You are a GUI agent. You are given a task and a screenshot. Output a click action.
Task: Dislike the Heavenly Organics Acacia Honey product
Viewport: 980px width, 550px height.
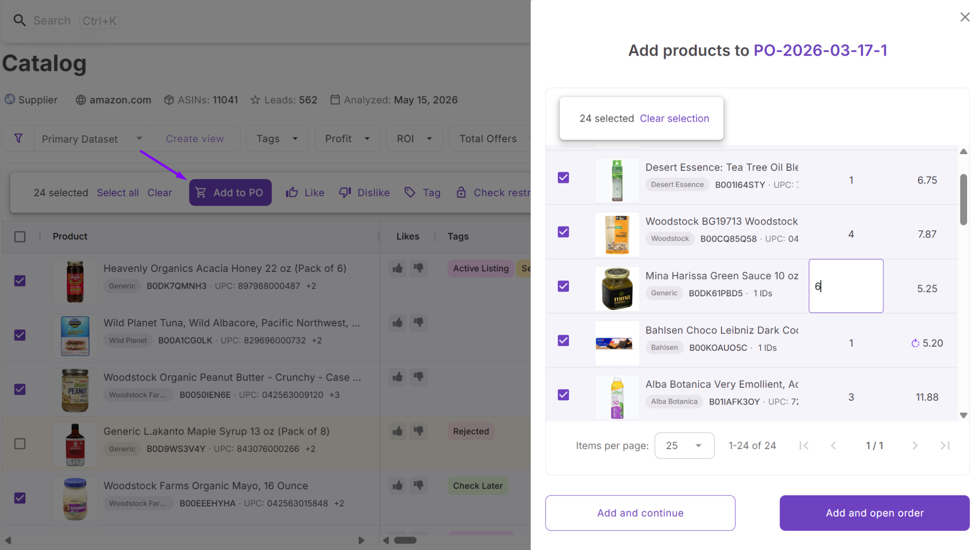[419, 268]
